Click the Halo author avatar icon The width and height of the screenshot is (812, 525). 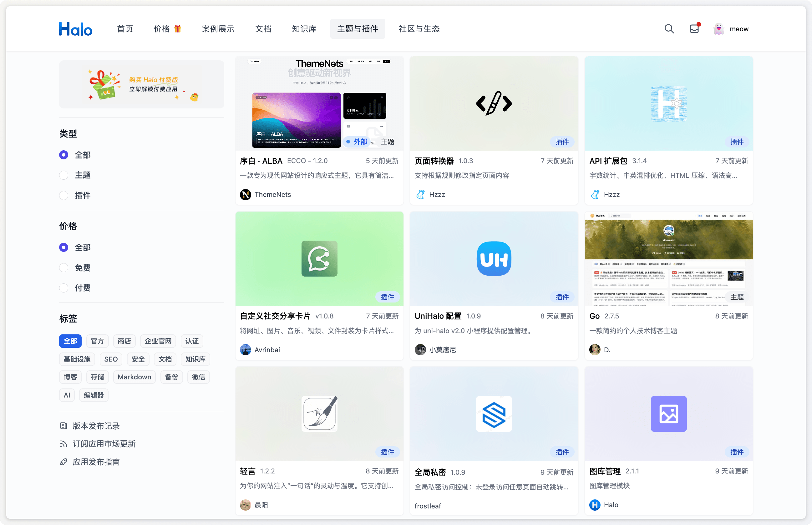click(595, 505)
